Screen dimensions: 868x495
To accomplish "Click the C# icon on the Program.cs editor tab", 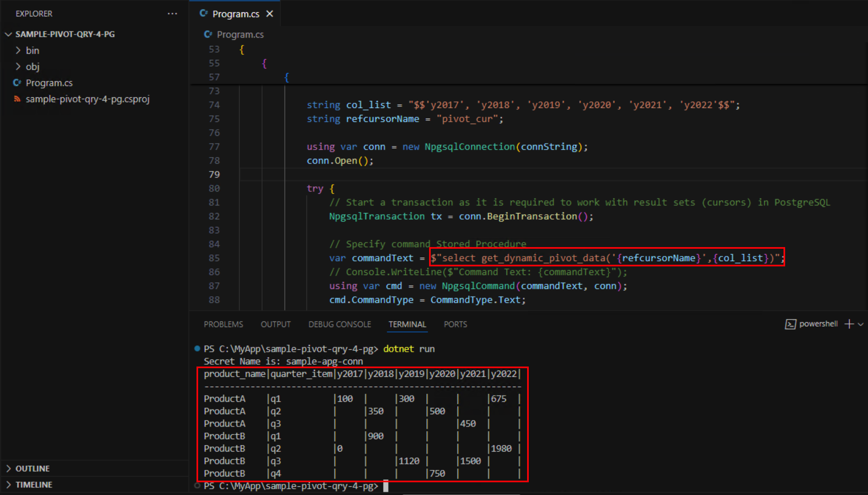I will pos(204,13).
